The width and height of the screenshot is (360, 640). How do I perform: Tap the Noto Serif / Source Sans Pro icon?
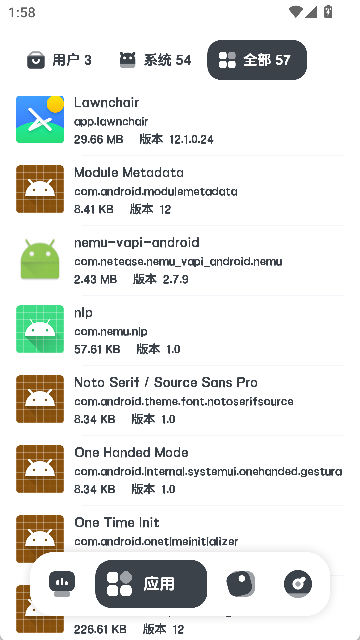click(40, 399)
